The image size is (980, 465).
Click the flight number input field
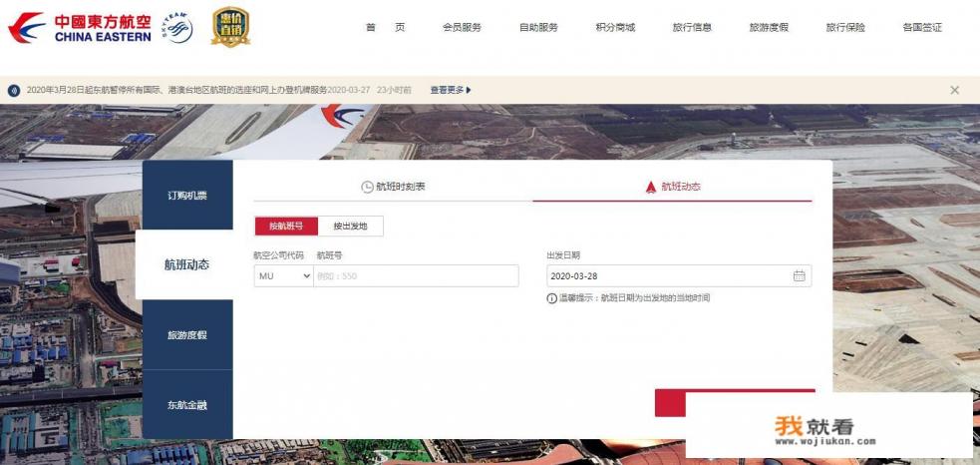[417, 276]
